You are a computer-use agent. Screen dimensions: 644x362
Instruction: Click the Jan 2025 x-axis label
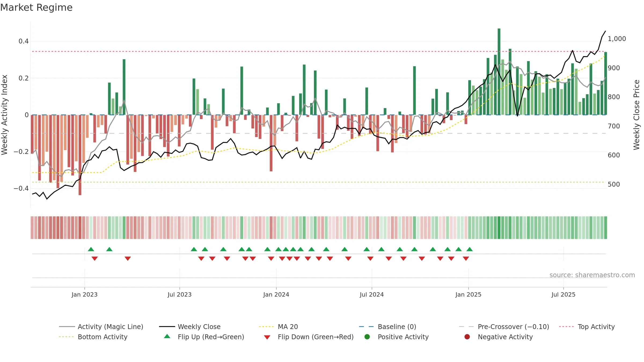pos(468,294)
